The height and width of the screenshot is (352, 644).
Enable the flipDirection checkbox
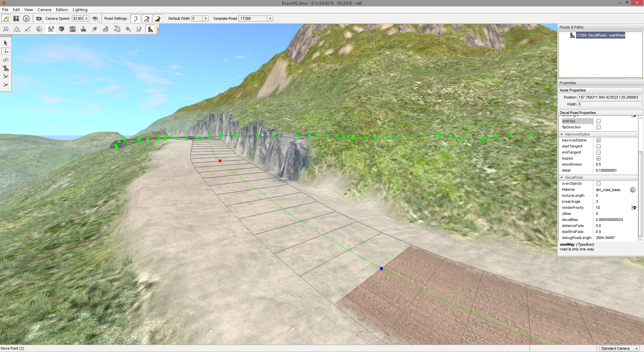pyautogui.click(x=598, y=127)
